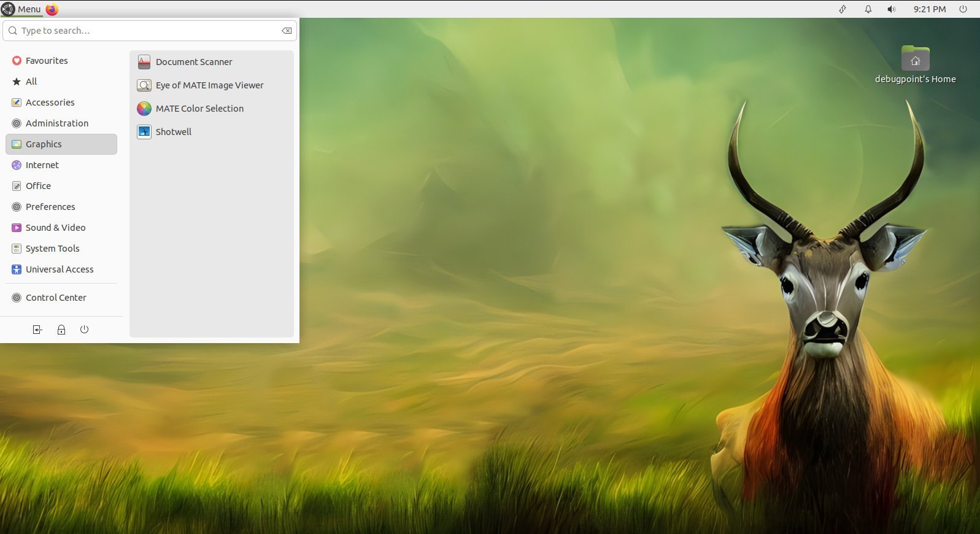
Task: Click the Internet globe icon
Action: pyautogui.click(x=17, y=165)
